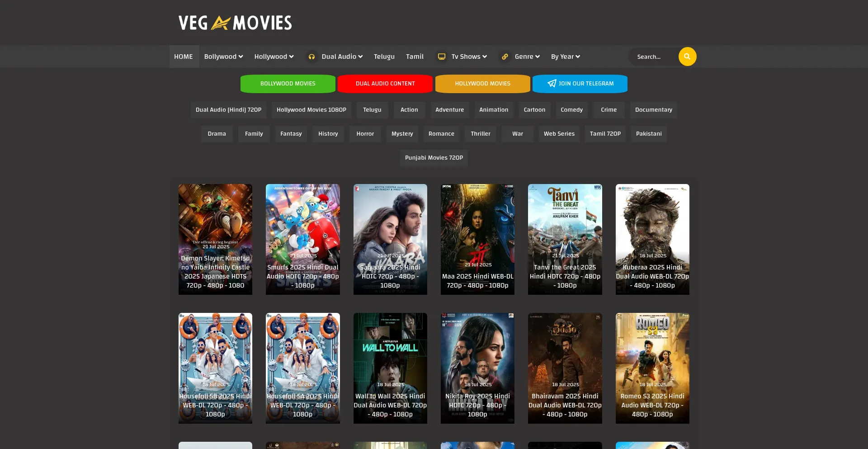
Task: Click the red DUAL AUDIO CONTENT button
Action: (x=385, y=84)
